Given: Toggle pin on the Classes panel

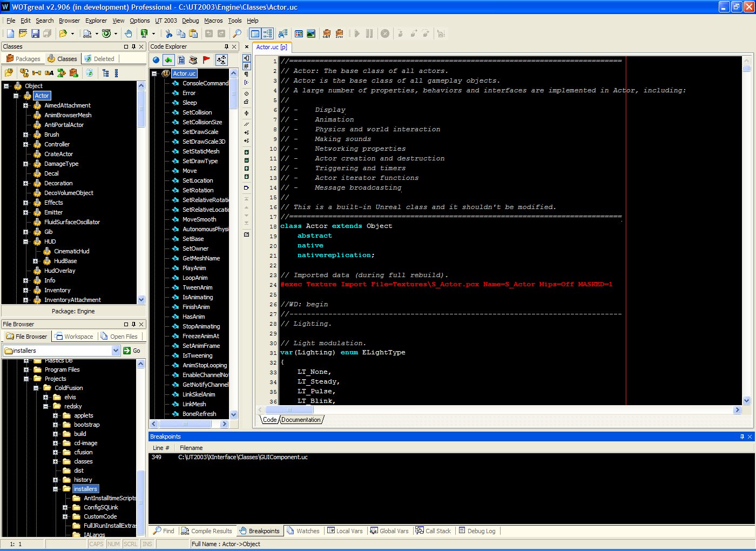Looking at the screenshot, I should (x=133, y=46).
